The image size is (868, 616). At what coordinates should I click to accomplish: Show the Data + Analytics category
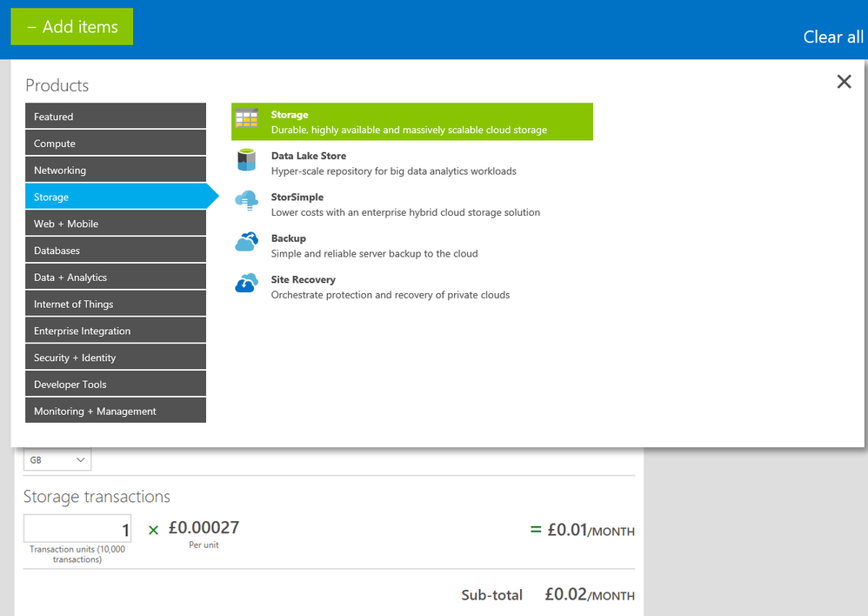coord(116,277)
